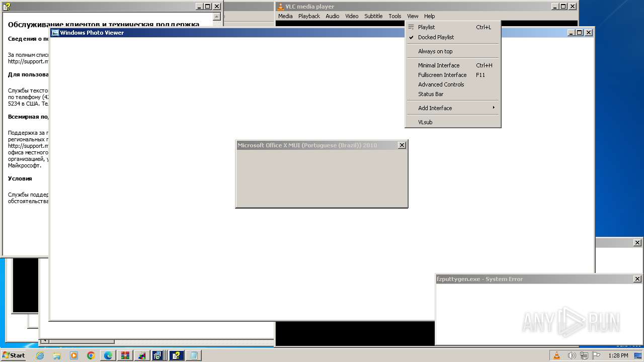This screenshot has height=362, width=644.
Task: Switch to the help window taskbar button
Action: point(177,355)
